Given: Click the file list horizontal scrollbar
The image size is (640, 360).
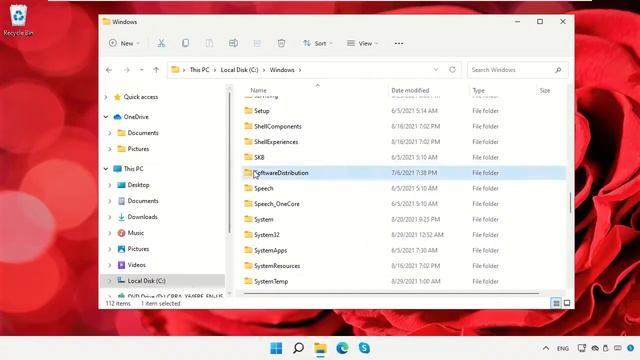Looking at the screenshot, I should pos(391,293).
